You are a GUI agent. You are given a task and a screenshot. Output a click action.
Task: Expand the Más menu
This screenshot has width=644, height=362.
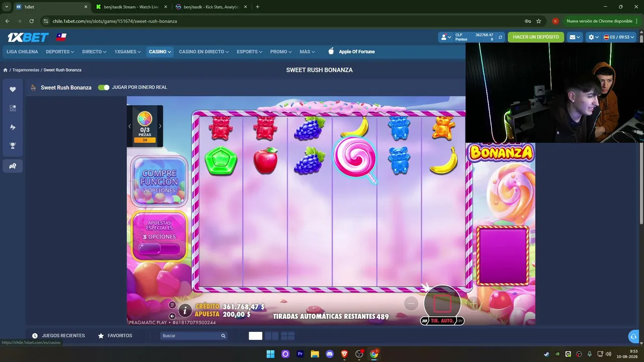coord(307,52)
